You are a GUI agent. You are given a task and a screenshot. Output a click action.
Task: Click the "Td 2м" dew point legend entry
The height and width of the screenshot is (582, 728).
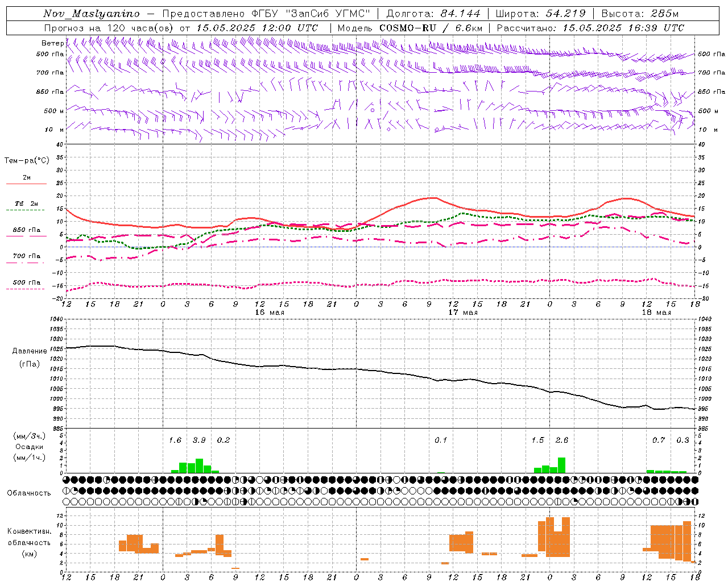[26, 203]
